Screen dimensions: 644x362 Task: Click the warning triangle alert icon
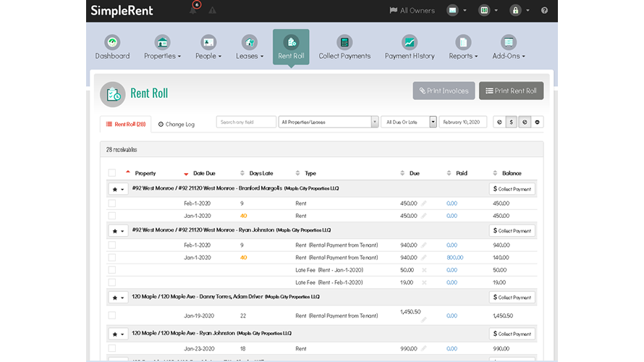(x=212, y=10)
